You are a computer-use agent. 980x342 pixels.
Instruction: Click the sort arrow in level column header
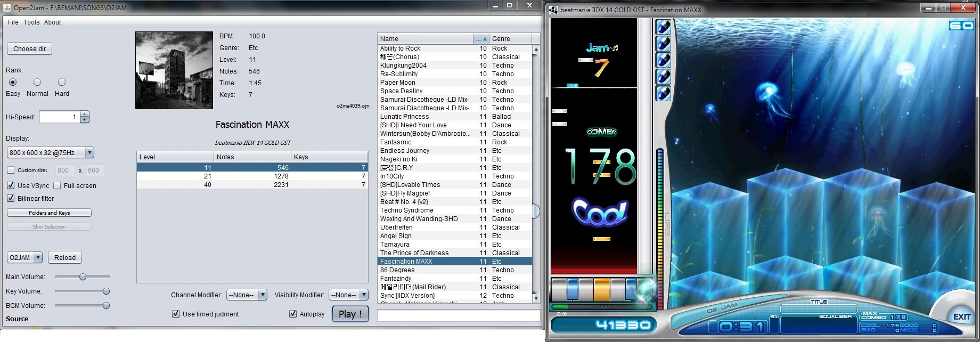pyautogui.click(x=485, y=39)
